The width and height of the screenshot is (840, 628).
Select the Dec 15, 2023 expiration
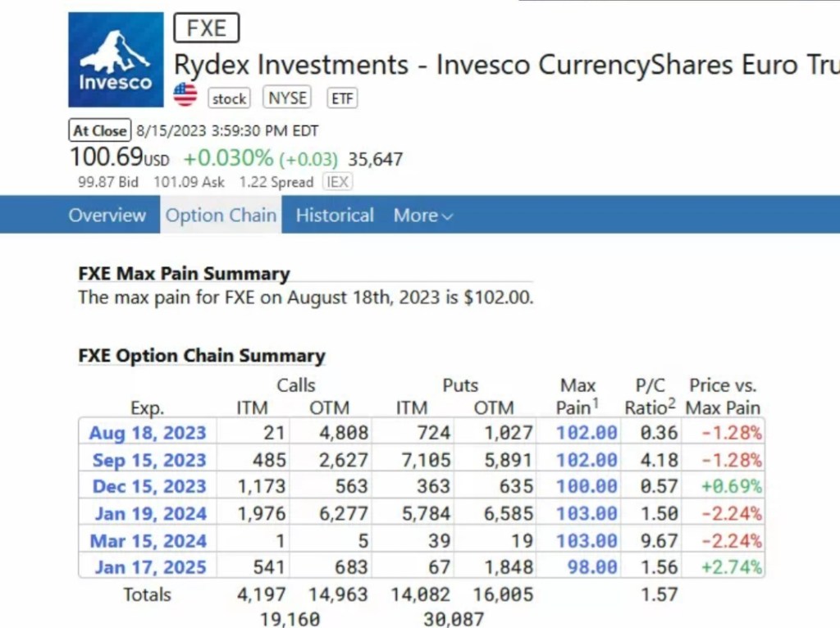(x=148, y=487)
